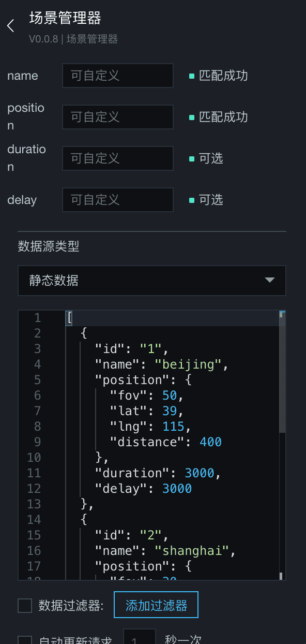The width and height of the screenshot is (306, 644).
Task: Focus the position custom input field
Action: (118, 117)
